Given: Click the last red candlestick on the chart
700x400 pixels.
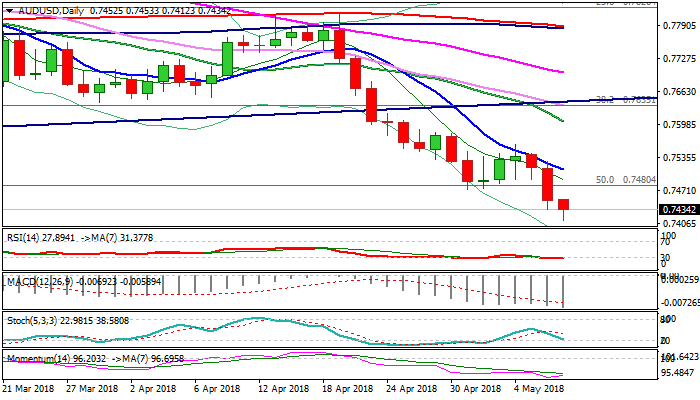Looking at the screenshot, I should coord(563,205).
